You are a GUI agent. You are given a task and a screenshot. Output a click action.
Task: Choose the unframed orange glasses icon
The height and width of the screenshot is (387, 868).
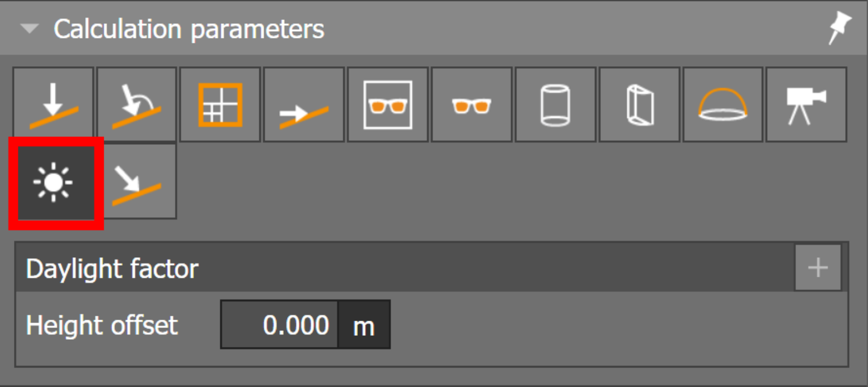pos(472,105)
